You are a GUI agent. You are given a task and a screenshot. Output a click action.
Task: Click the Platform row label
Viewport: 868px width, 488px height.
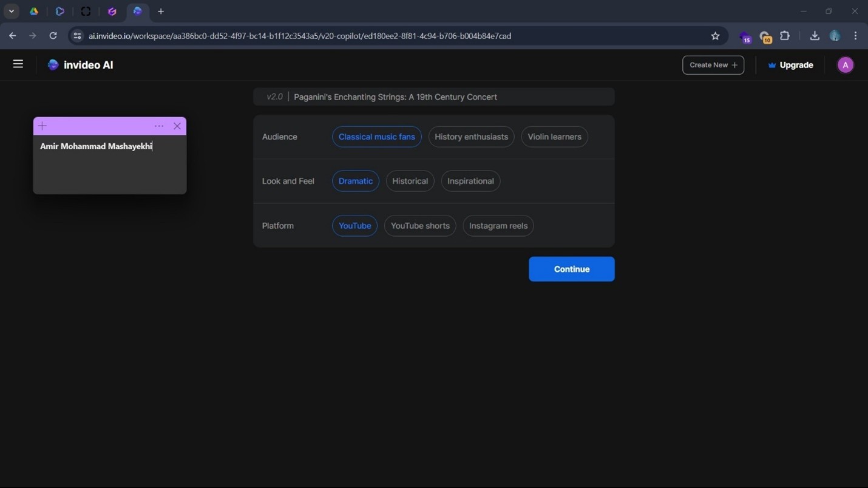pos(278,226)
